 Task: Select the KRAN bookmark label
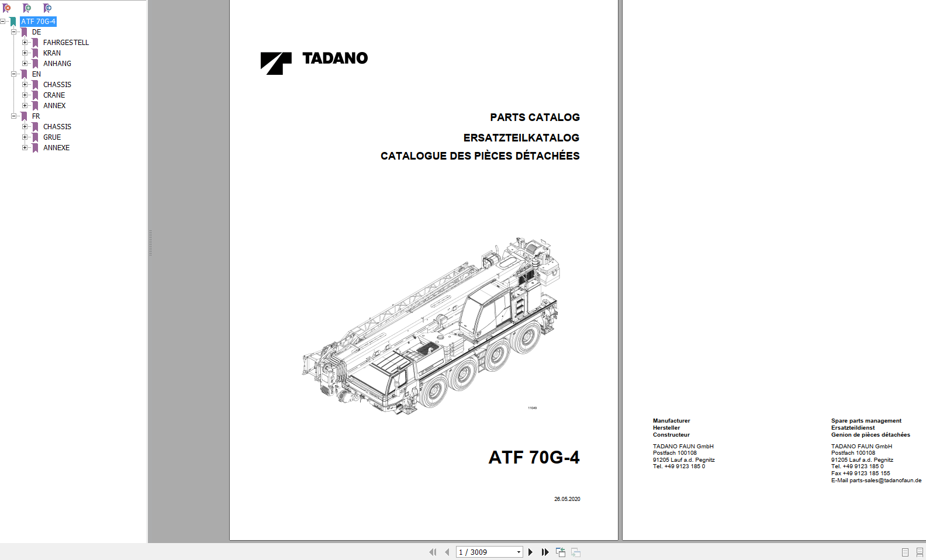point(52,53)
